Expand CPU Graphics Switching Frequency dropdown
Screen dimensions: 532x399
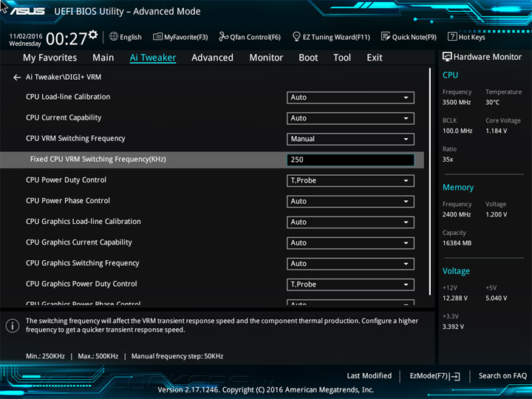click(350, 264)
